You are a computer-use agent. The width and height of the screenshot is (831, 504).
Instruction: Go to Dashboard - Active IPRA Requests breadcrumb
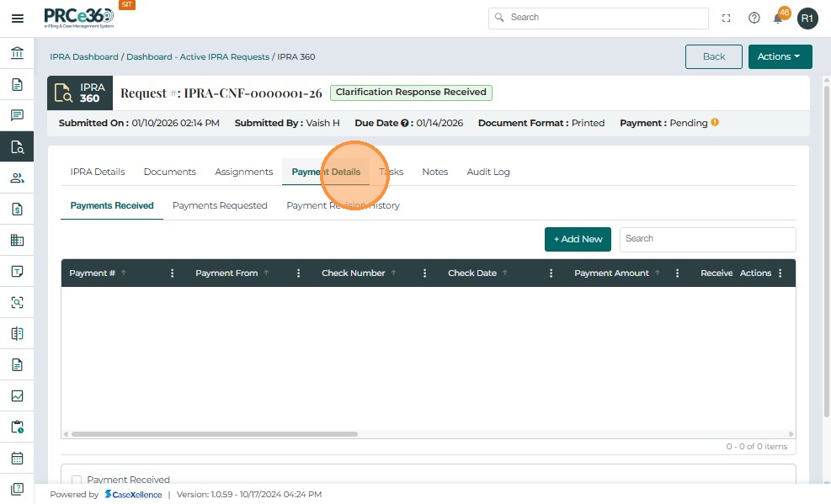(x=198, y=56)
